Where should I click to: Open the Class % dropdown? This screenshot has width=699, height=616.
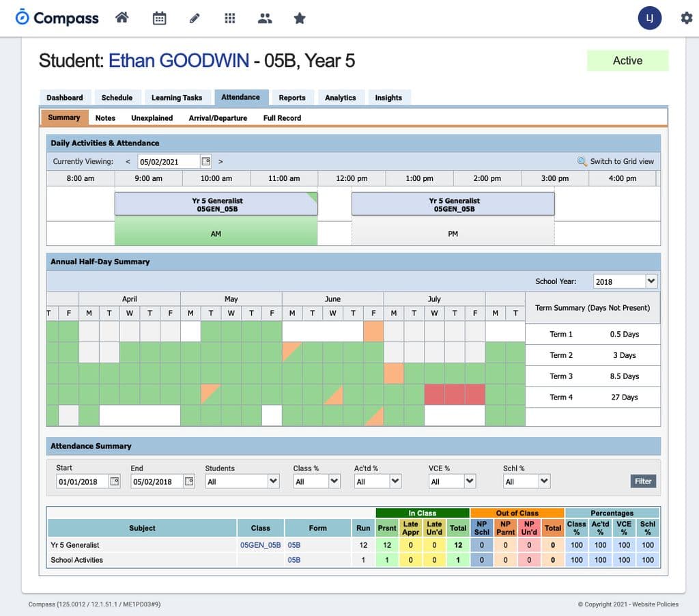pos(316,481)
